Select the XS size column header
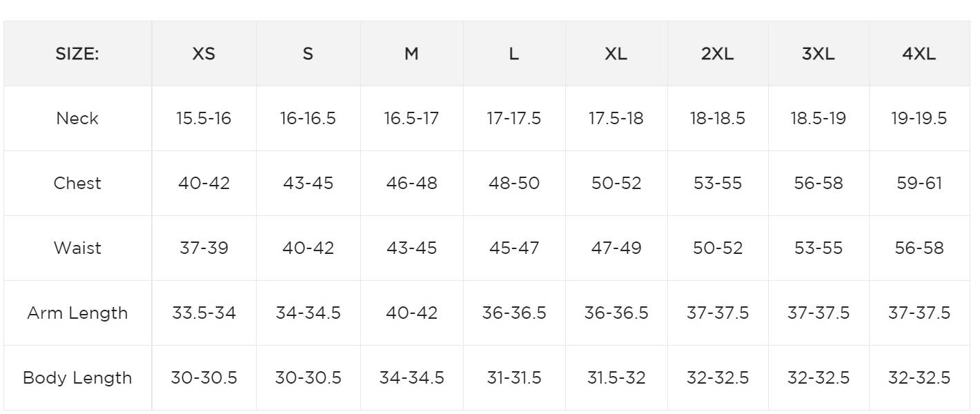 tap(204, 54)
